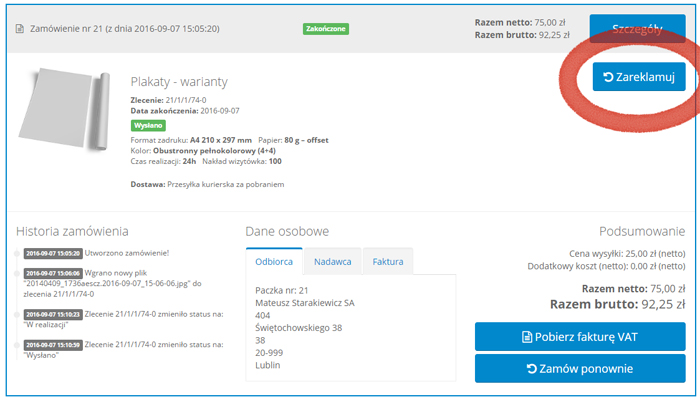The width and height of the screenshot is (700, 402).
Task: Select the 15:10:59 history timestamp badge
Action: [x=53, y=345]
